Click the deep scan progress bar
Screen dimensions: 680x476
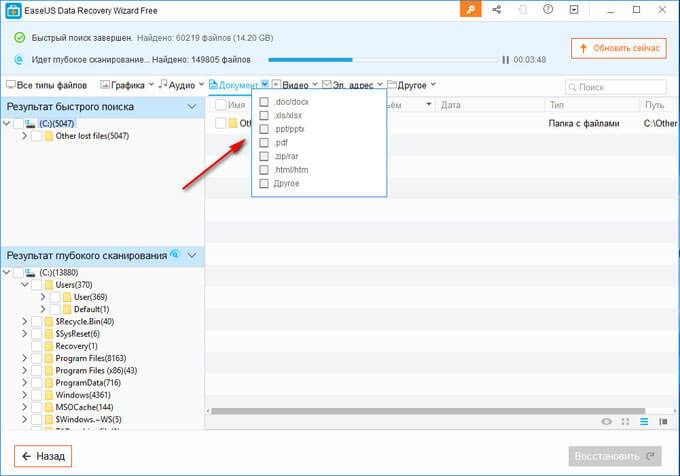(383, 60)
